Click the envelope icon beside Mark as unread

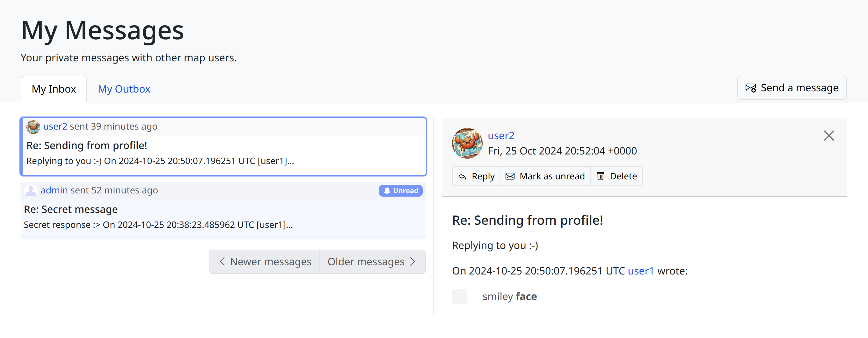510,177
